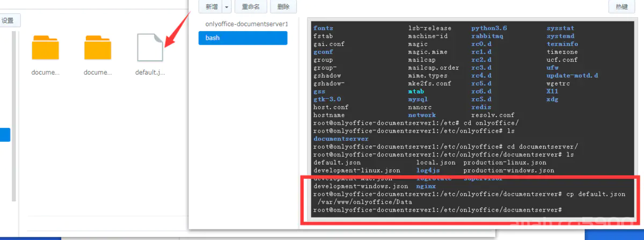Click the 设置 button in the file window
The image size is (644, 240).
click(9, 21)
